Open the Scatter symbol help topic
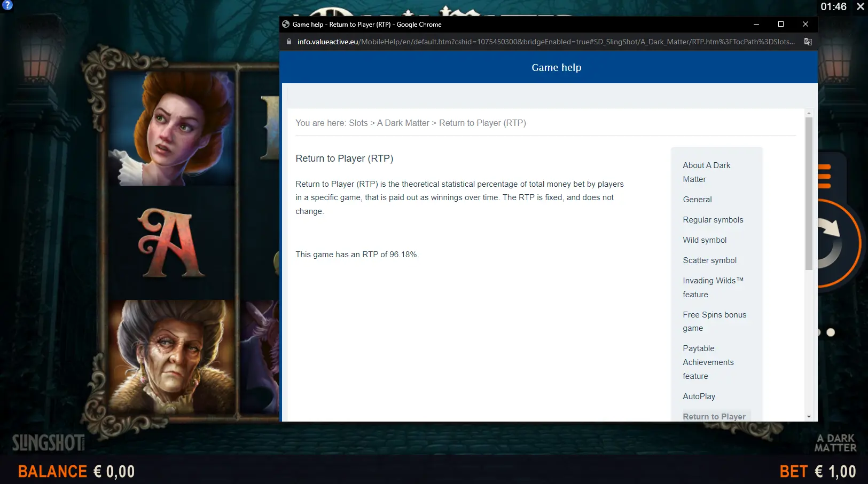Image resolution: width=868 pixels, height=484 pixels. click(x=709, y=260)
